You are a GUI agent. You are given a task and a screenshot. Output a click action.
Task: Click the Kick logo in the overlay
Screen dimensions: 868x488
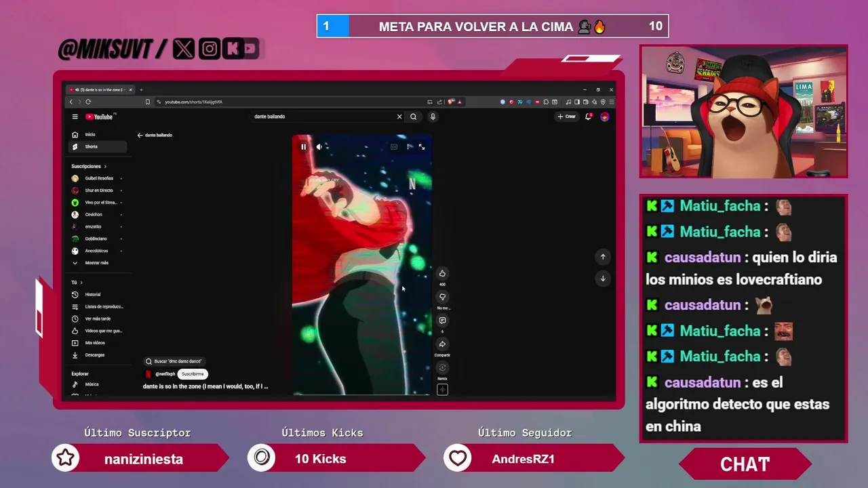point(233,49)
